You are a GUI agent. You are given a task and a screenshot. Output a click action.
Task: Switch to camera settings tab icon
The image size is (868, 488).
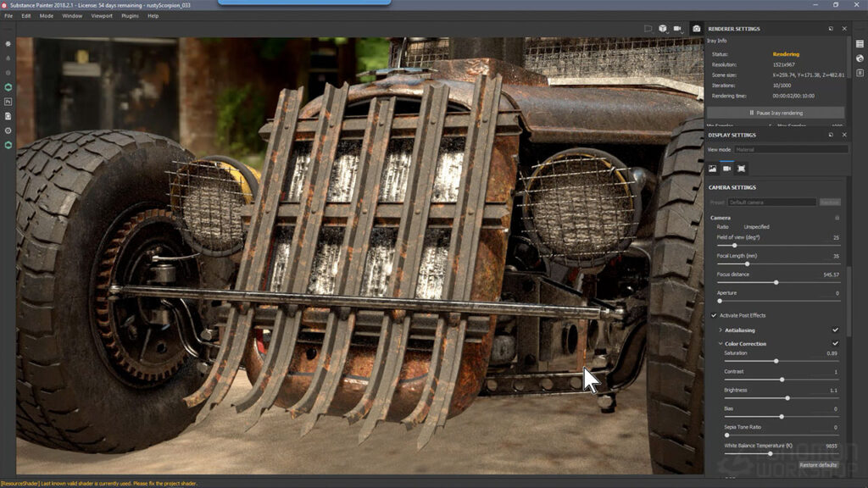click(726, 169)
